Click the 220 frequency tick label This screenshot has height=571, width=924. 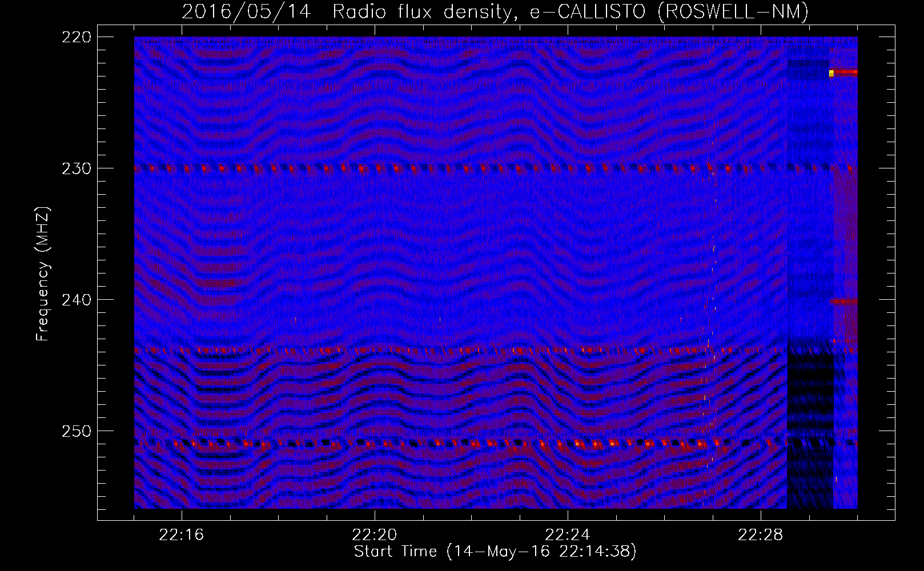[x=77, y=37]
